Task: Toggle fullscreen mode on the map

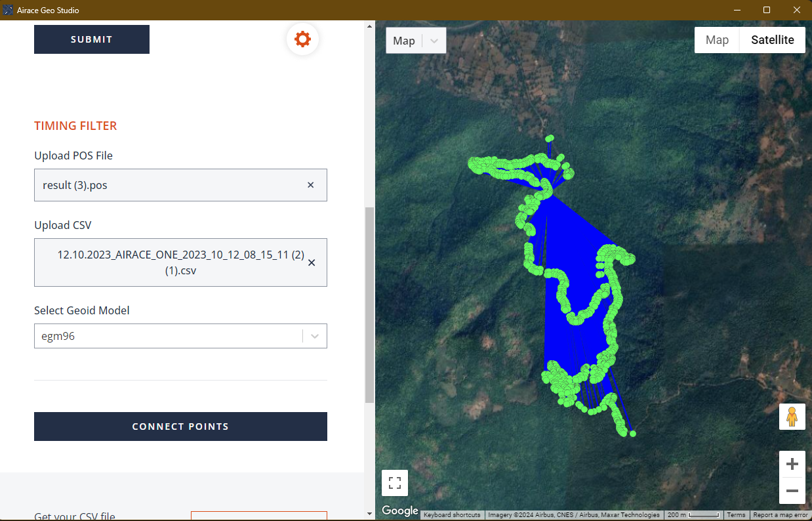Action: click(x=394, y=482)
